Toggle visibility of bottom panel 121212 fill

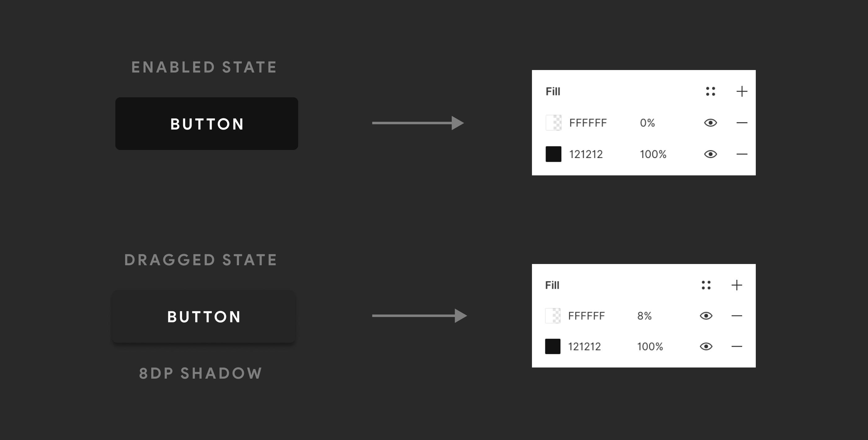click(x=706, y=346)
